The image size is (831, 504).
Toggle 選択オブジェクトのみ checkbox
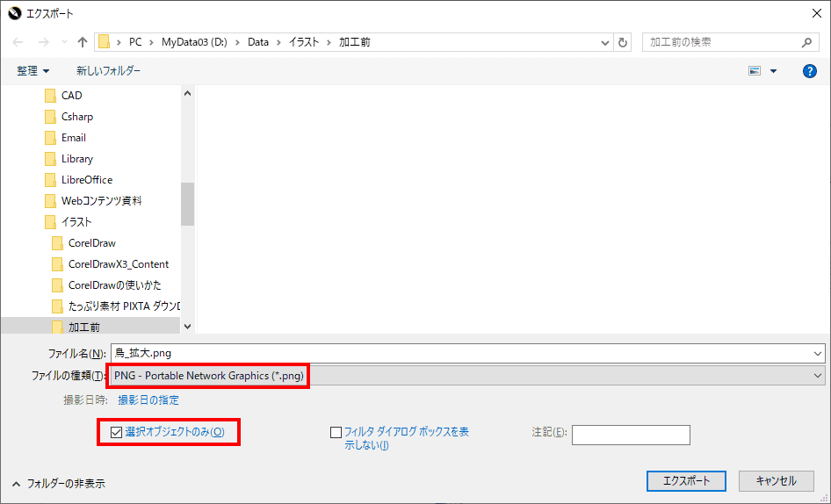[117, 433]
